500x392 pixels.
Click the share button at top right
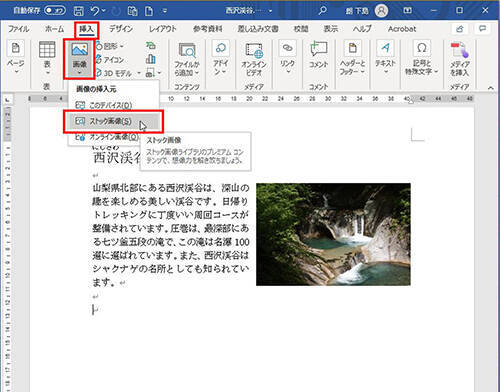point(459,29)
